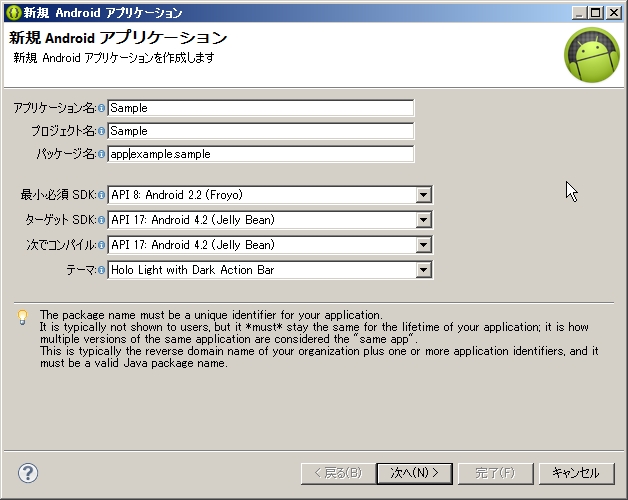Click info icon beside アプリケーション名 label
The height and width of the screenshot is (500, 628).
tap(101, 108)
